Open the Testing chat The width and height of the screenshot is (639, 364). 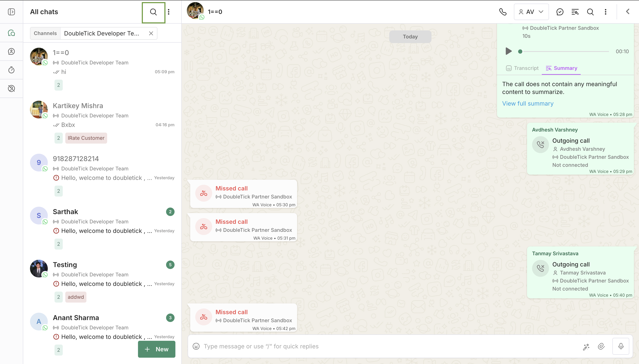pos(102,281)
